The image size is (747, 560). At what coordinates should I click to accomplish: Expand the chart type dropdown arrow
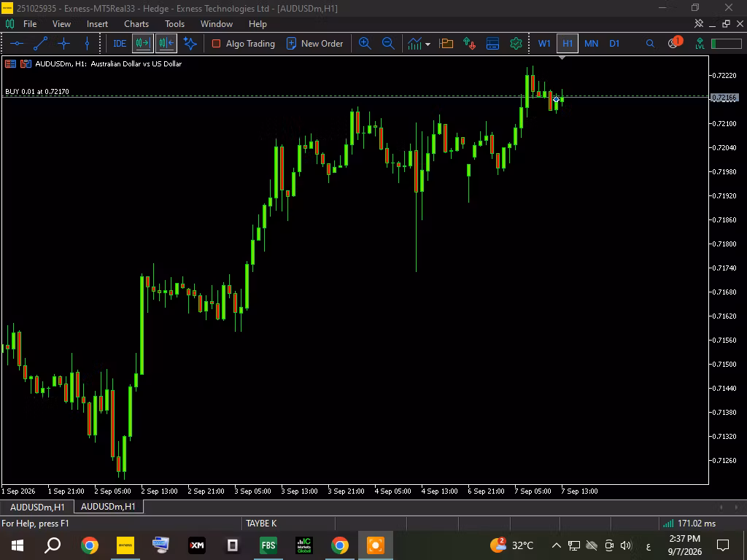coord(427,44)
